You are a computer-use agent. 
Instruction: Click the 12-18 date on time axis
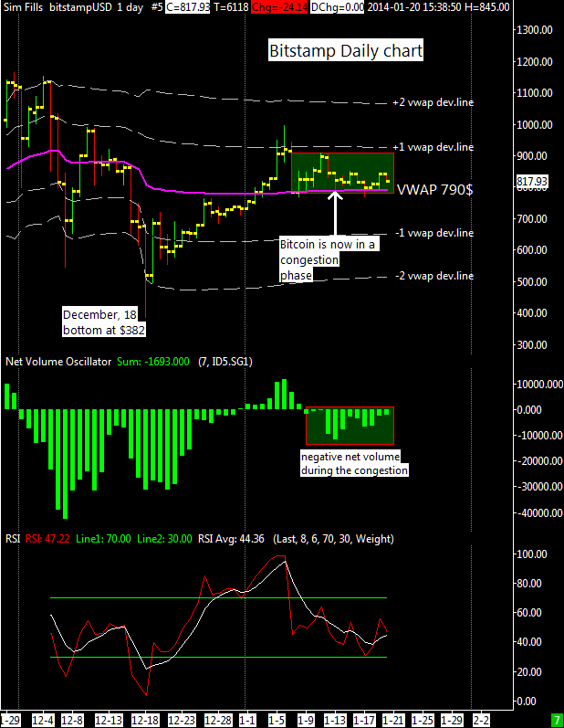click(145, 720)
